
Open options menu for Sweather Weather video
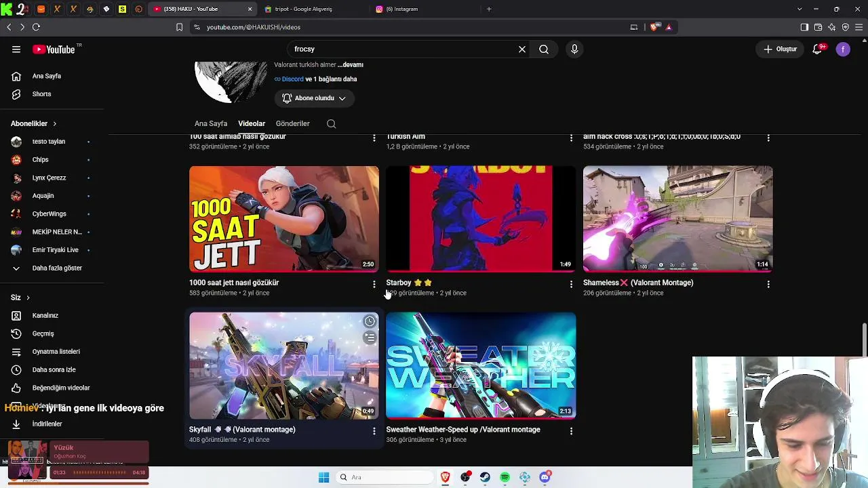[x=571, y=430]
